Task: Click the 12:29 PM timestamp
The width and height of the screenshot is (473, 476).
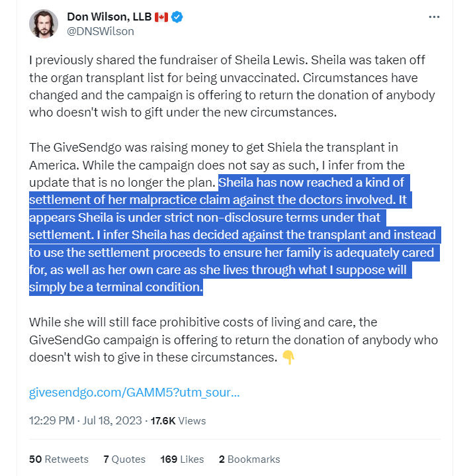Action: [x=52, y=421]
